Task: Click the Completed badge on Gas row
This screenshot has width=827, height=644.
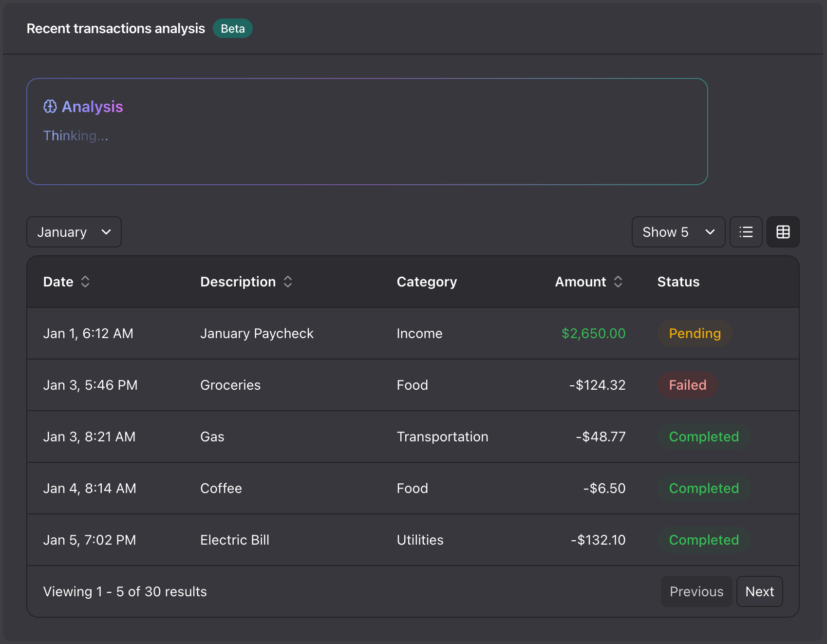Action: tap(704, 436)
